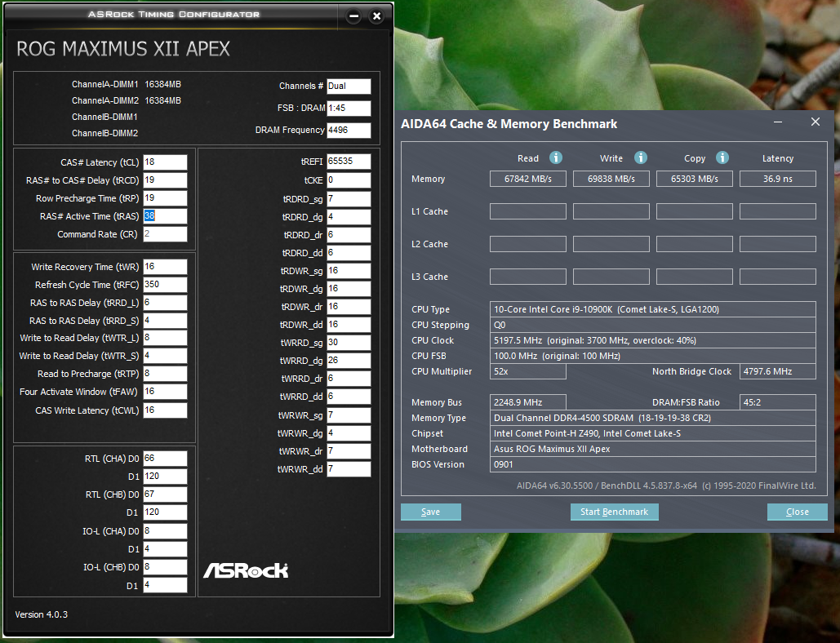Click the Read to Precharge (tRTP) field
Viewport: 840px width, 643px height.
tap(165, 374)
